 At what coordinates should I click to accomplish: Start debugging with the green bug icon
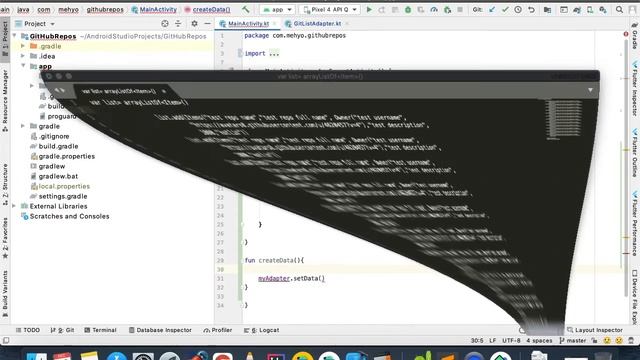tap(408, 9)
